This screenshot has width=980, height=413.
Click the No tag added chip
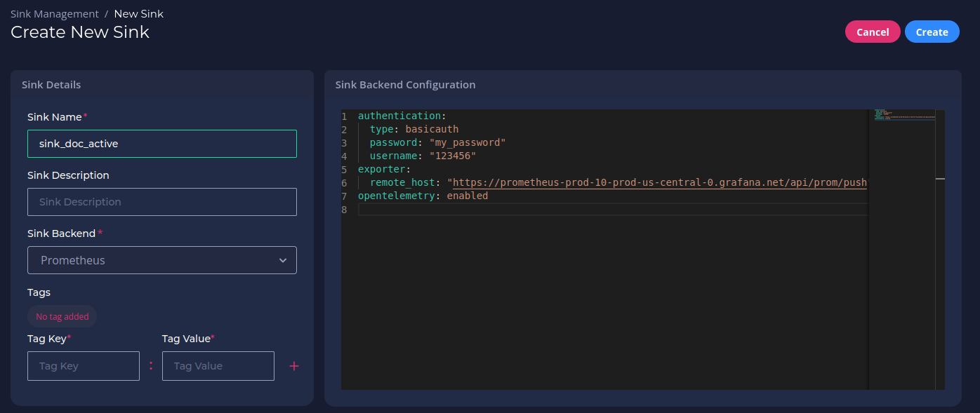coord(62,316)
